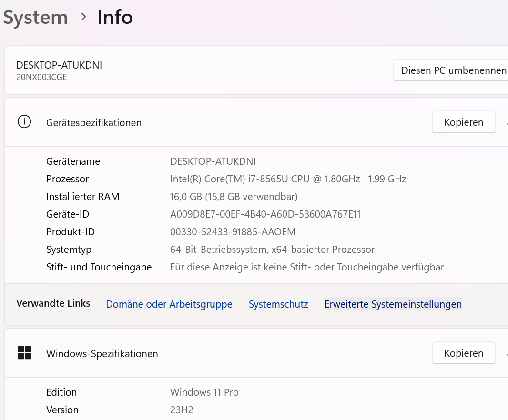
Task: Select the Stift- oder Toucheingabe availability text
Action: click(x=308, y=267)
